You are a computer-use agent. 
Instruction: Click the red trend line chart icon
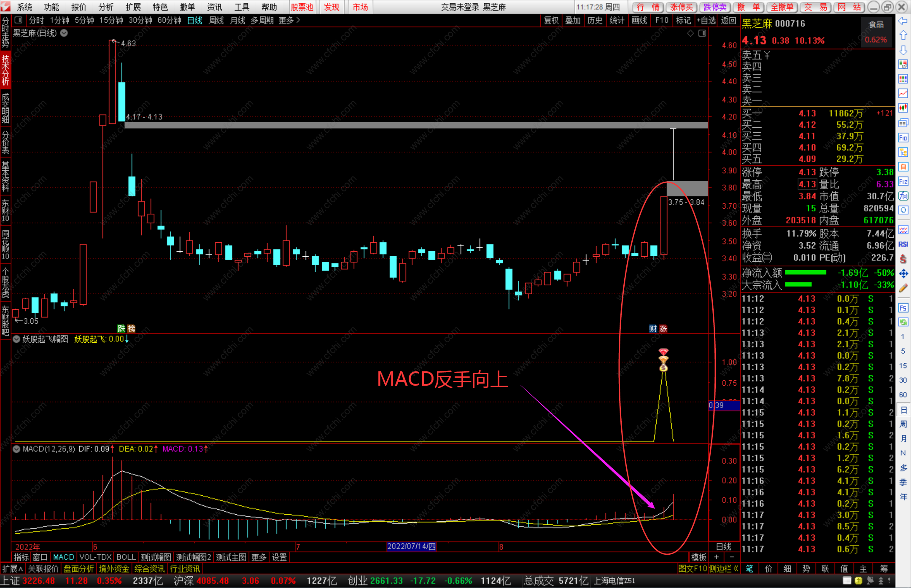click(903, 93)
